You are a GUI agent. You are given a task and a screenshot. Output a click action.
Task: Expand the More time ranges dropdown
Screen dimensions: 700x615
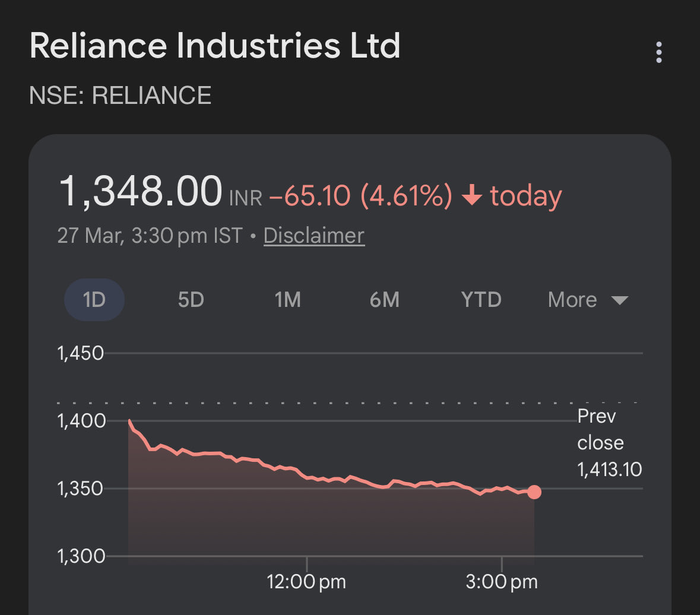(587, 300)
